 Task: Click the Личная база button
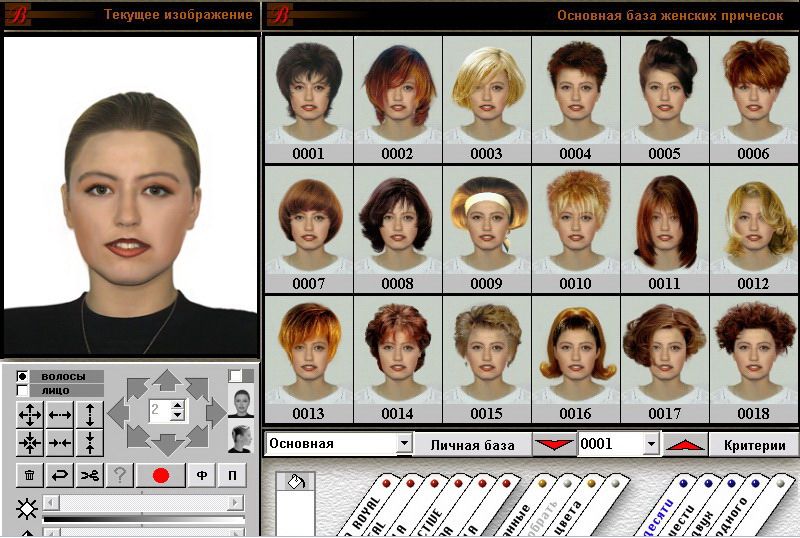472,444
